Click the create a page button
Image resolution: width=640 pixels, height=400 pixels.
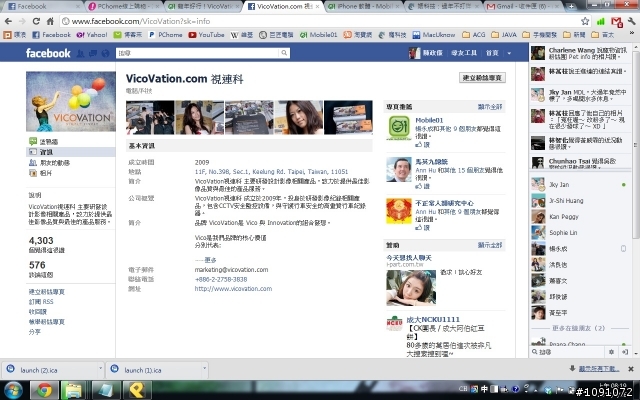482,78
